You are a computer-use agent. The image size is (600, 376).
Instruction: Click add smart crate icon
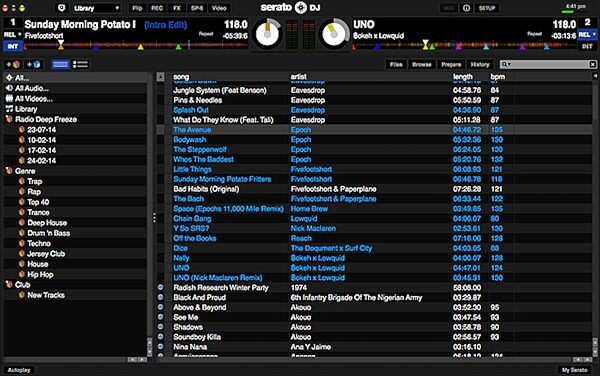tap(33, 64)
